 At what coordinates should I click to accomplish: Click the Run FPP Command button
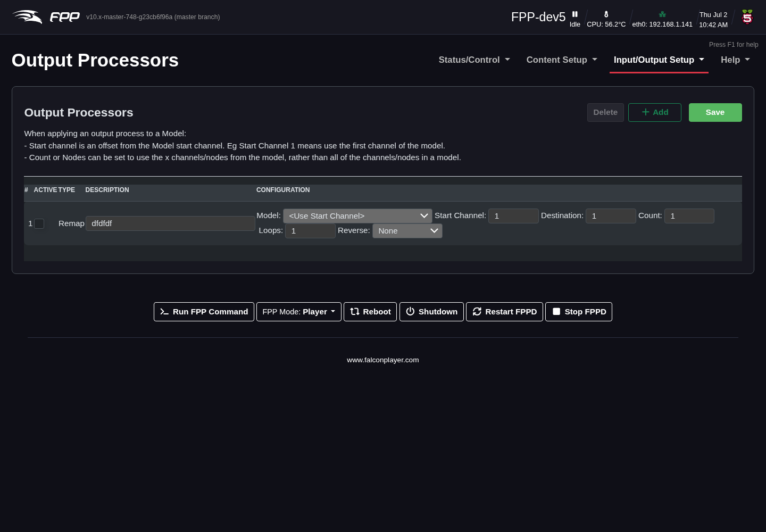click(204, 312)
